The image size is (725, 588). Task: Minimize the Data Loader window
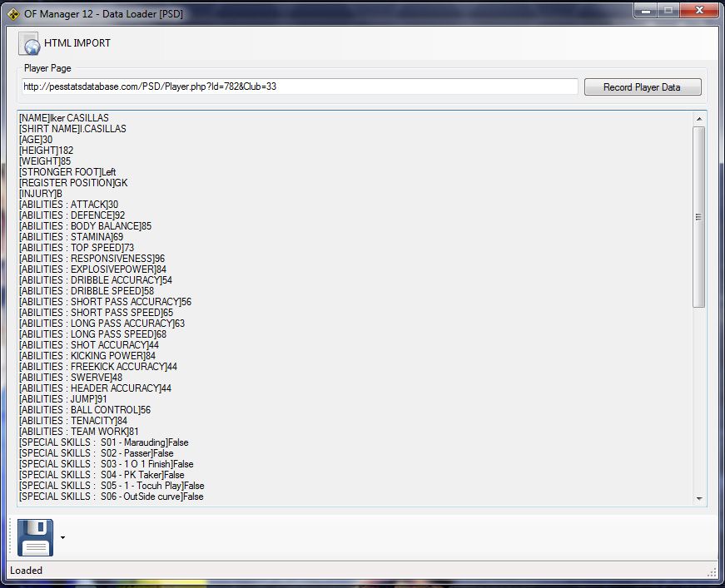coord(645,10)
